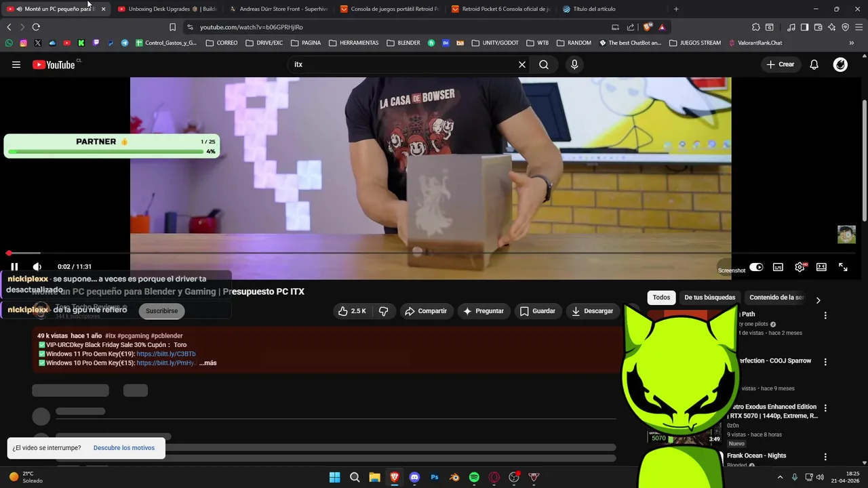Clear the search box with the X
This screenshot has height=488, width=868.
point(522,64)
